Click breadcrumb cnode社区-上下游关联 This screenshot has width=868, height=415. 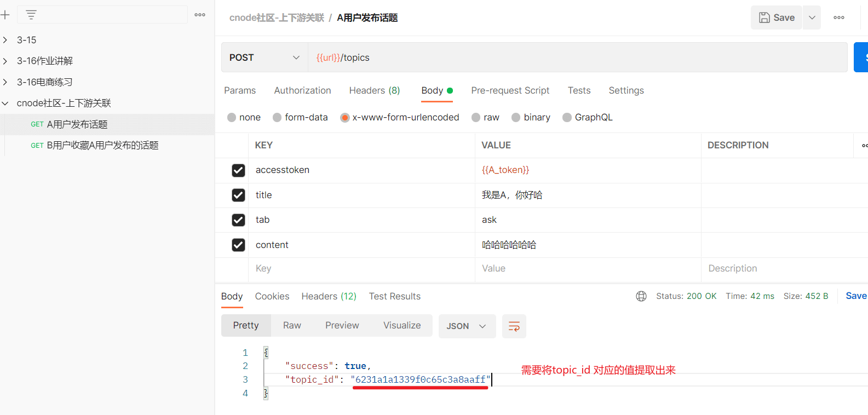point(277,18)
